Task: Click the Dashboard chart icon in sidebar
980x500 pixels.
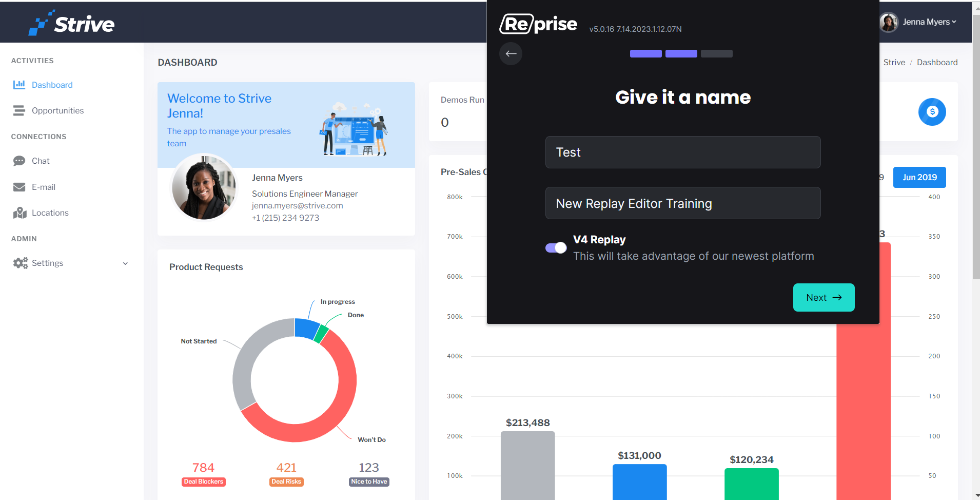Action: click(19, 85)
